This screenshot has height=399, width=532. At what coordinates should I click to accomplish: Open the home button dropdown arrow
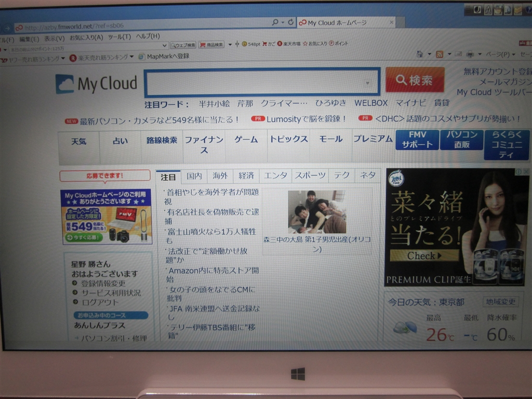[x=429, y=54]
